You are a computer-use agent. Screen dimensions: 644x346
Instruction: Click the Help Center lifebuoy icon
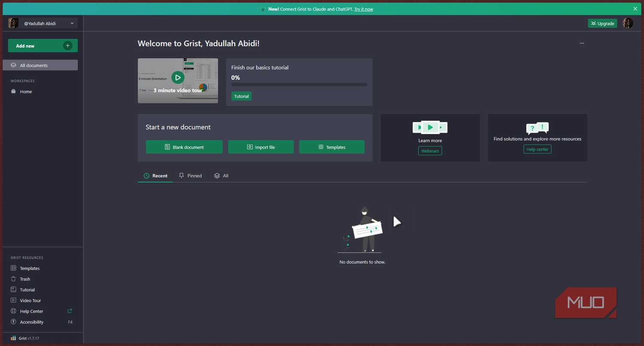click(x=13, y=311)
